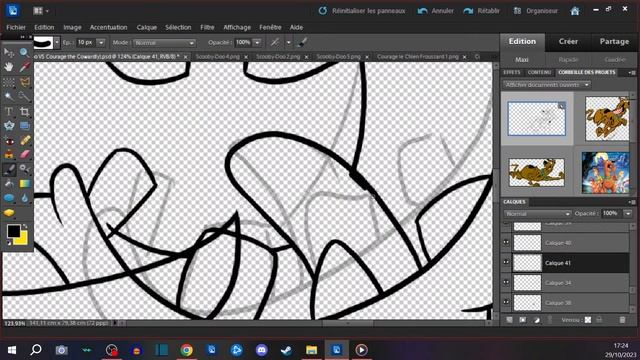
Task: Click the Rétablir redo button
Action: click(482, 11)
